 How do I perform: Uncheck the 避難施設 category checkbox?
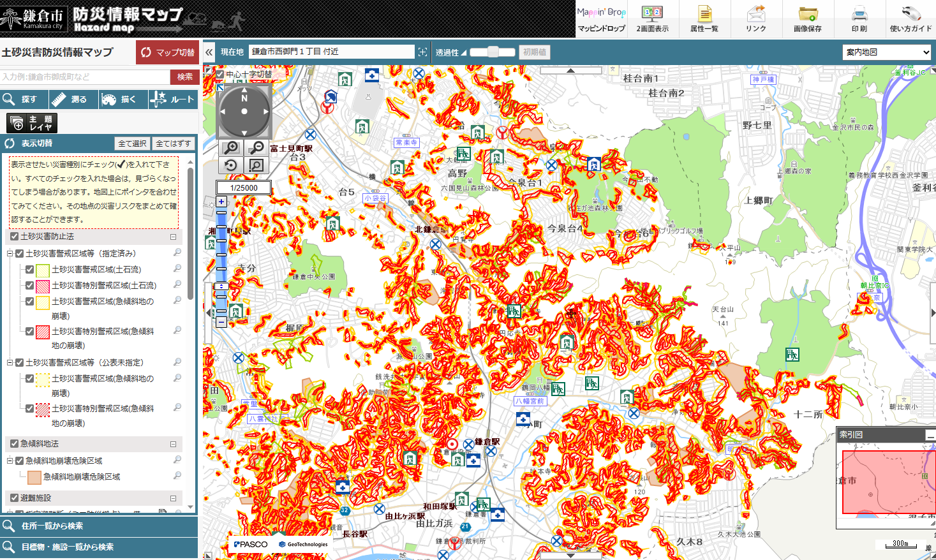[x=15, y=498]
